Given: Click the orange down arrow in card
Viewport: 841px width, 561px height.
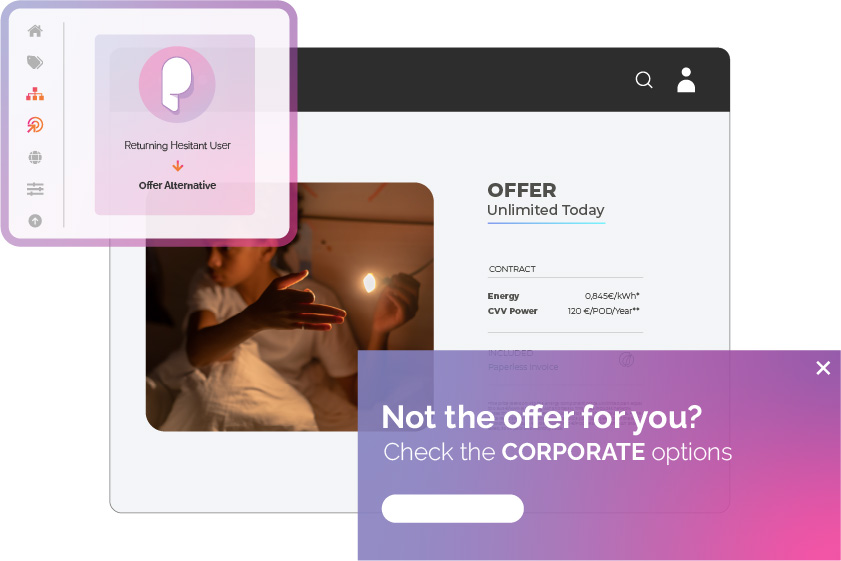Looking at the screenshot, I should click(x=178, y=166).
